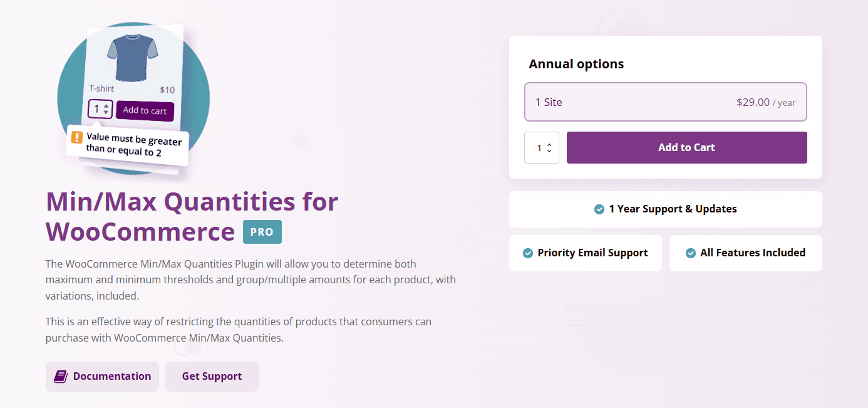This screenshot has height=408, width=868.
Task: Click the Priority Email Support label
Action: 592,253
